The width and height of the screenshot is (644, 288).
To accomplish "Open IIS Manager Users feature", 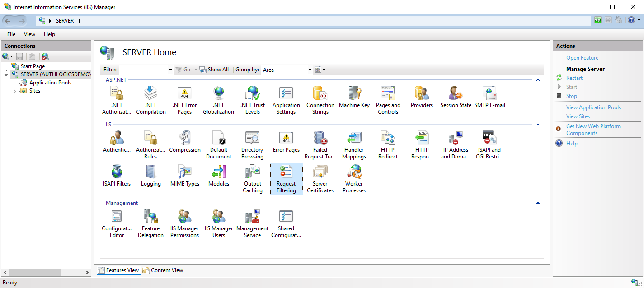I will click(x=219, y=223).
